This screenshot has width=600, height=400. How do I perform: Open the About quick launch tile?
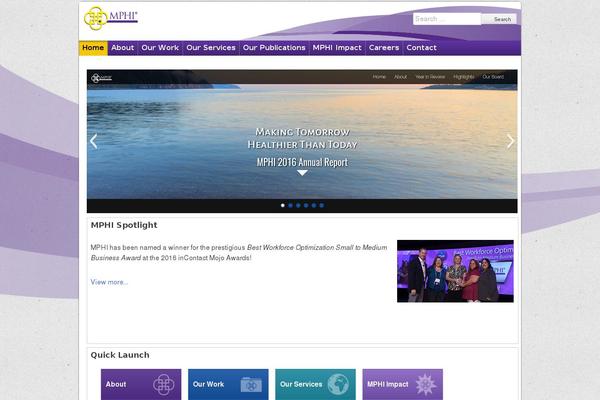click(141, 384)
